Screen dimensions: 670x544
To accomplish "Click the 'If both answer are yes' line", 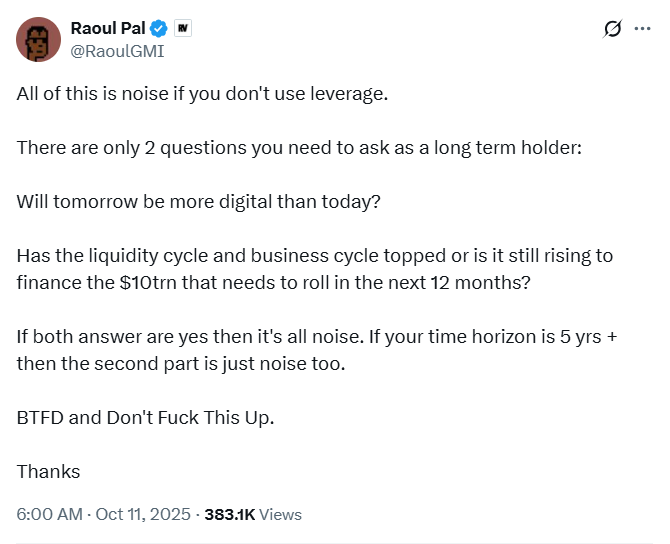I will click(316, 337).
